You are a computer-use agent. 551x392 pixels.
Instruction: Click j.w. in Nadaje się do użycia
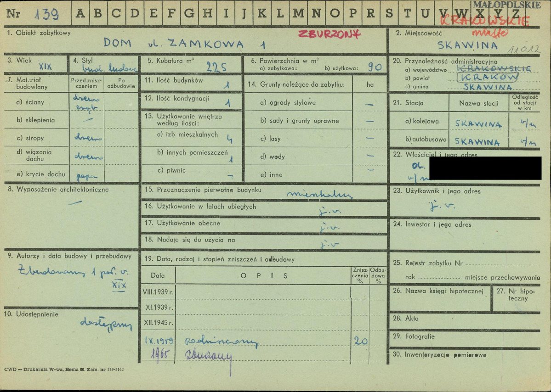point(329,245)
